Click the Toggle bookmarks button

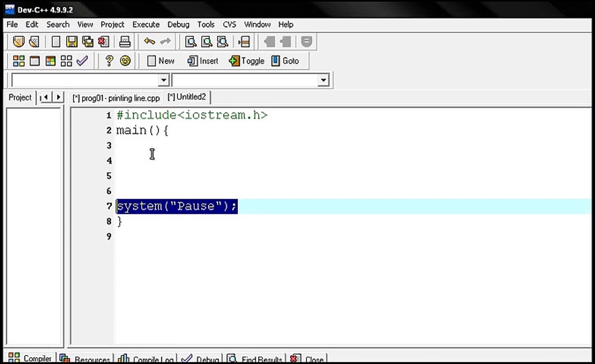click(247, 61)
